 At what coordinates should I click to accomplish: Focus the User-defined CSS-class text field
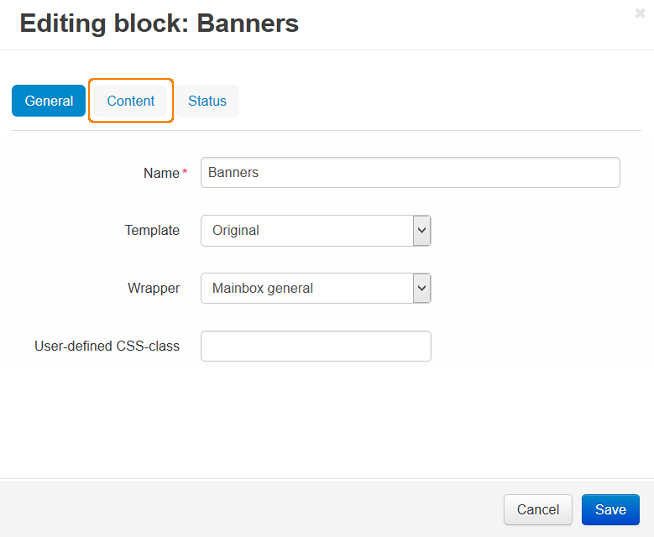316,346
